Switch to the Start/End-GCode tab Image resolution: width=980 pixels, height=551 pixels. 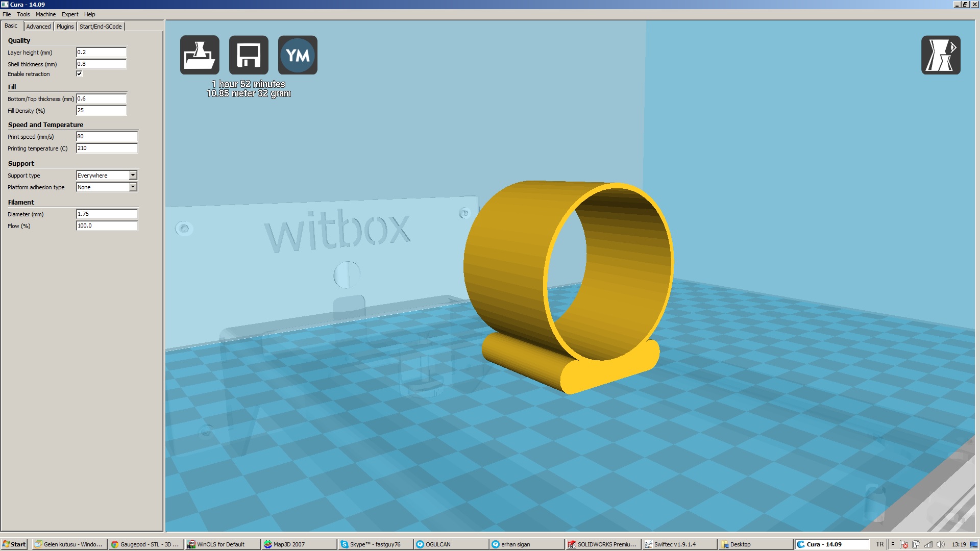[x=101, y=27]
